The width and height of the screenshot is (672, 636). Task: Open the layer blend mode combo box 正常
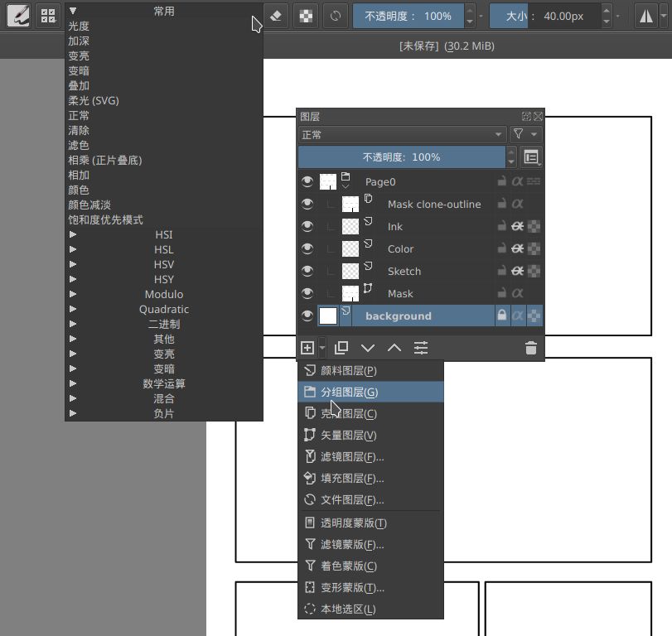point(402,134)
